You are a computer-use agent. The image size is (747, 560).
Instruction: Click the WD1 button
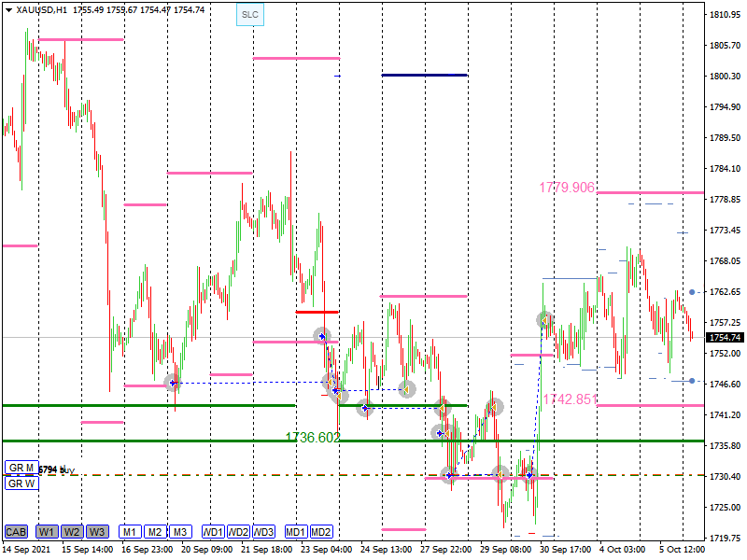tap(214, 532)
